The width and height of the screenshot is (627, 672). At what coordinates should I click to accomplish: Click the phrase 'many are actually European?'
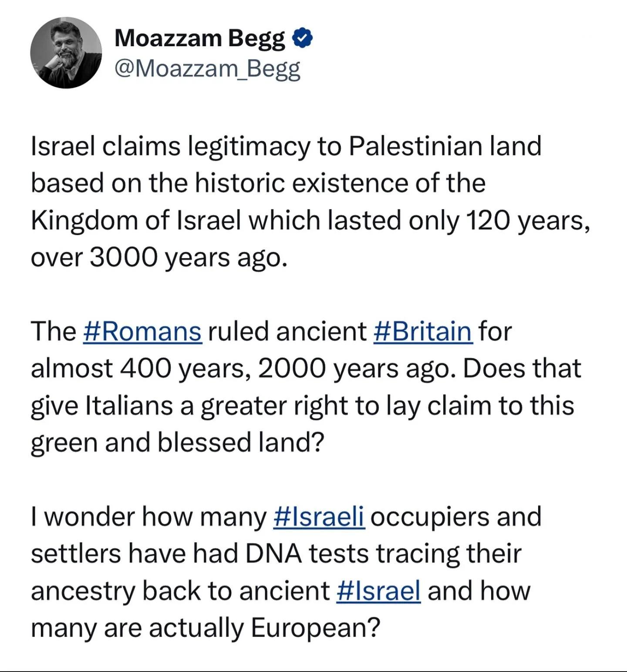click(x=206, y=629)
